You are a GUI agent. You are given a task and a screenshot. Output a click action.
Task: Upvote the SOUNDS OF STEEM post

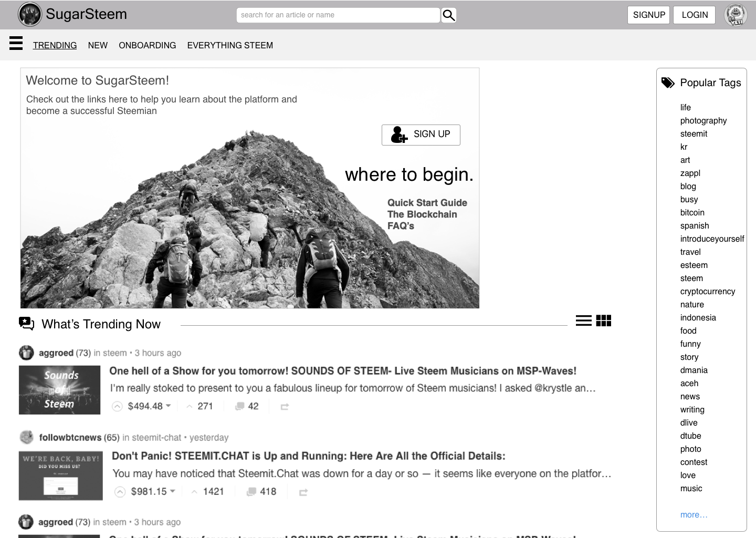(x=118, y=406)
